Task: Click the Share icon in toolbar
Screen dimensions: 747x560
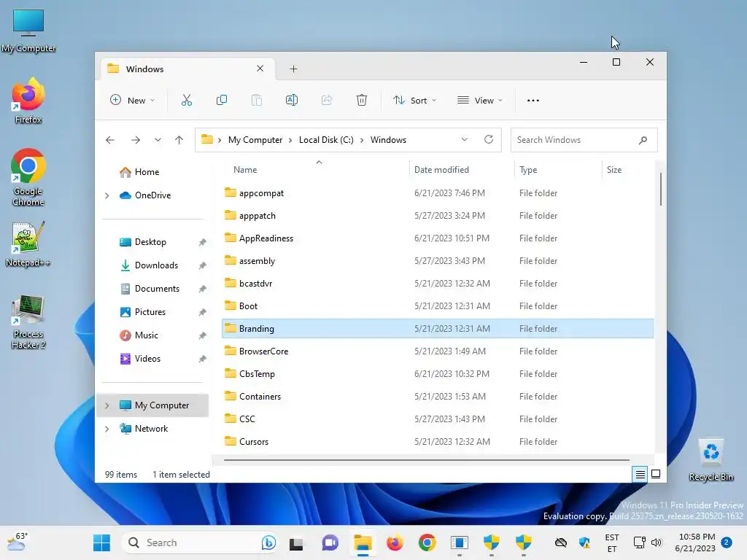Action: coord(327,100)
